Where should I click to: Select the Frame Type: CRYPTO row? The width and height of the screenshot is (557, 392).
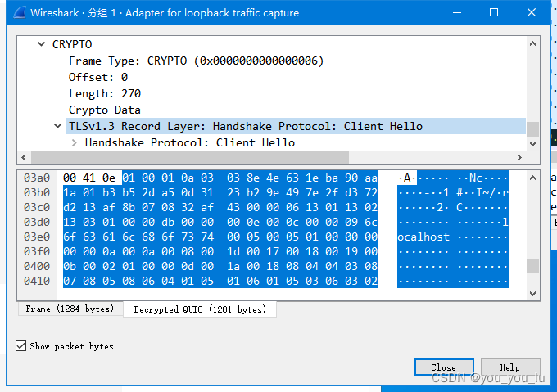click(196, 61)
